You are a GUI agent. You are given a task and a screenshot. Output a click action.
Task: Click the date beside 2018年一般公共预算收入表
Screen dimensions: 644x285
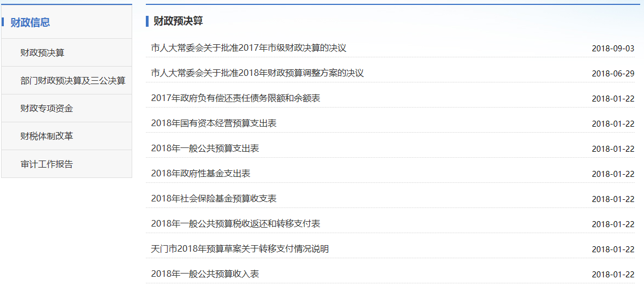coord(613,275)
